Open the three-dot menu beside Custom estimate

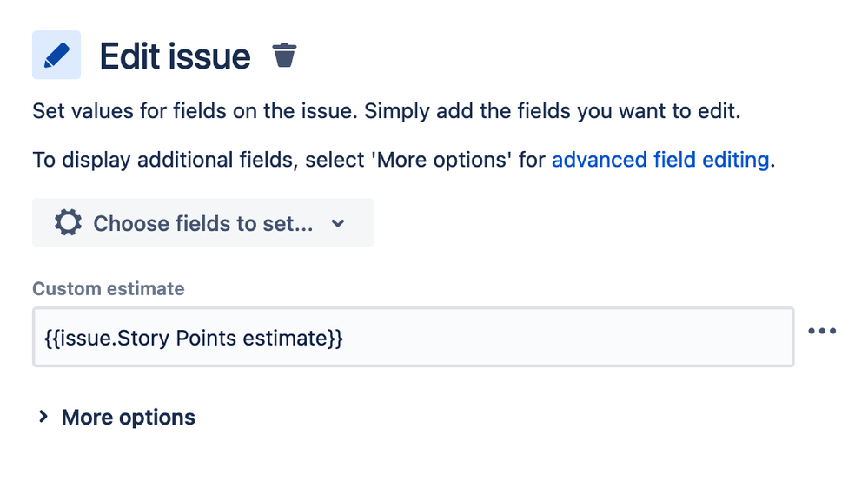(x=822, y=331)
